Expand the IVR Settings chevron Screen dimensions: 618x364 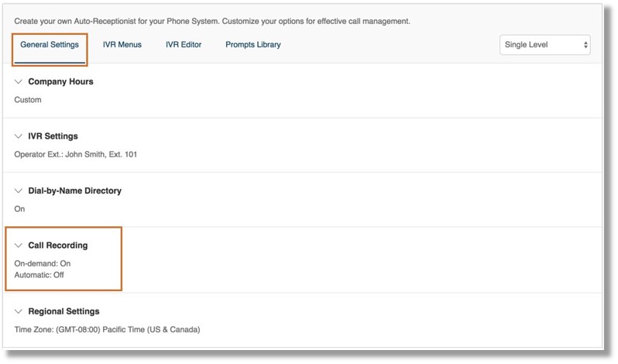click(x=18, y=136)
